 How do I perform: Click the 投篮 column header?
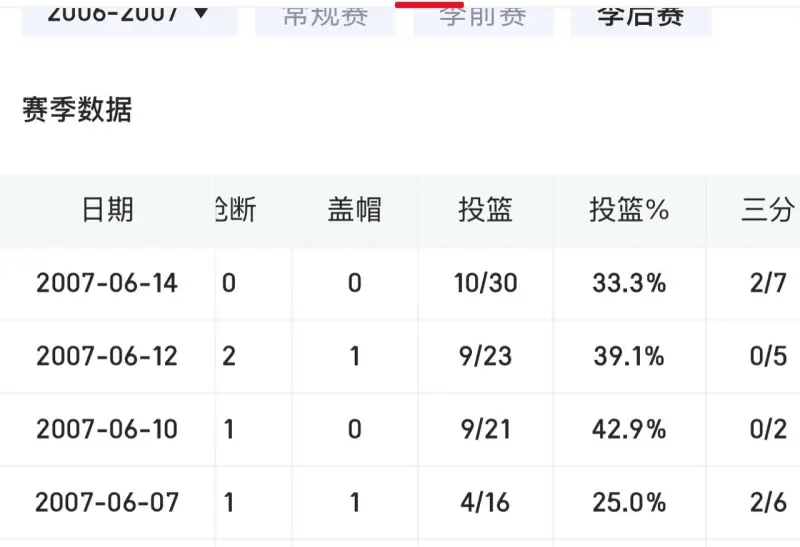click(x=485, y=210)
